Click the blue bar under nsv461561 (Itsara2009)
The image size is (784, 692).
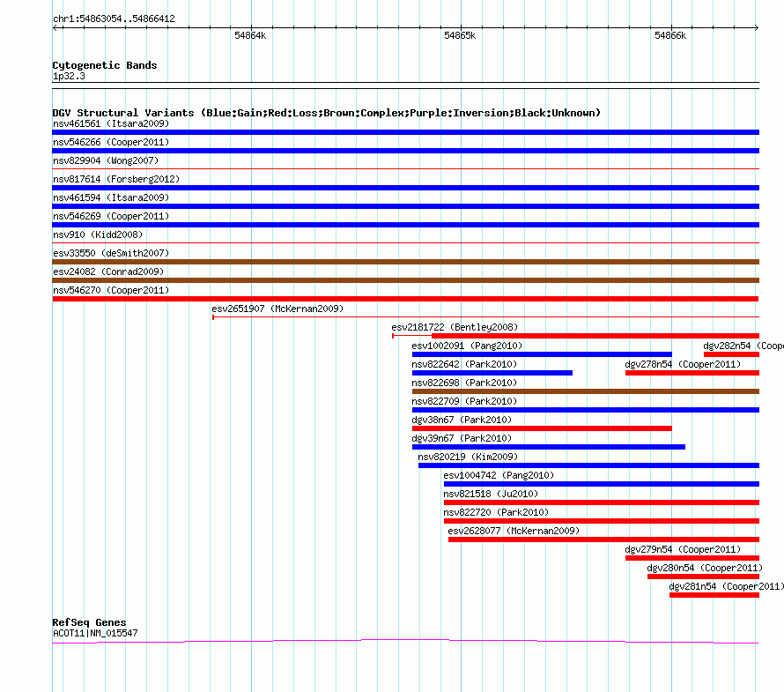click(405, 132)
